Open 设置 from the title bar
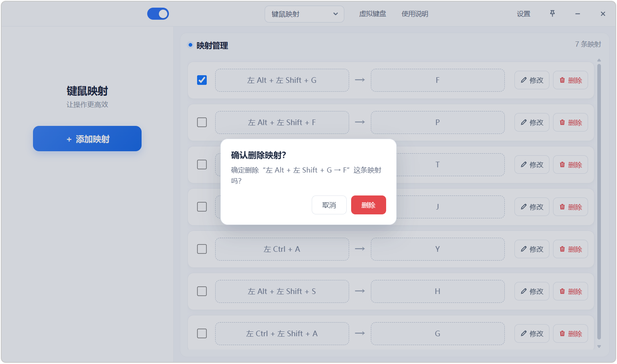Viewport: 617px width, 364px height. click(x=523, y=14)
